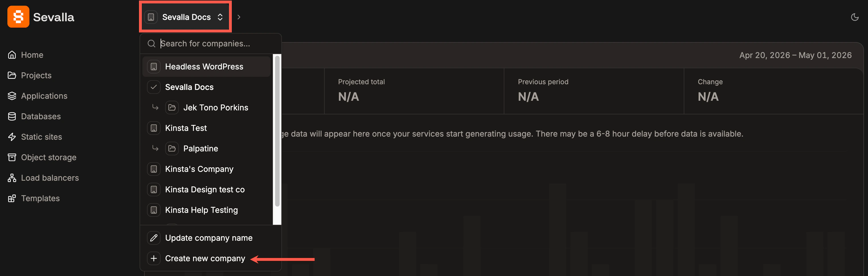Click Update company name

211,238
